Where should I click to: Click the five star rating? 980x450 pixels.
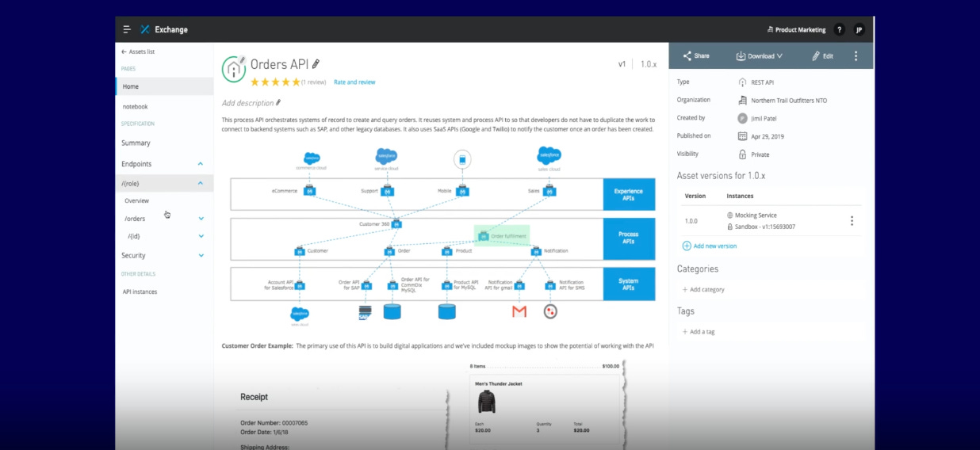275,82
